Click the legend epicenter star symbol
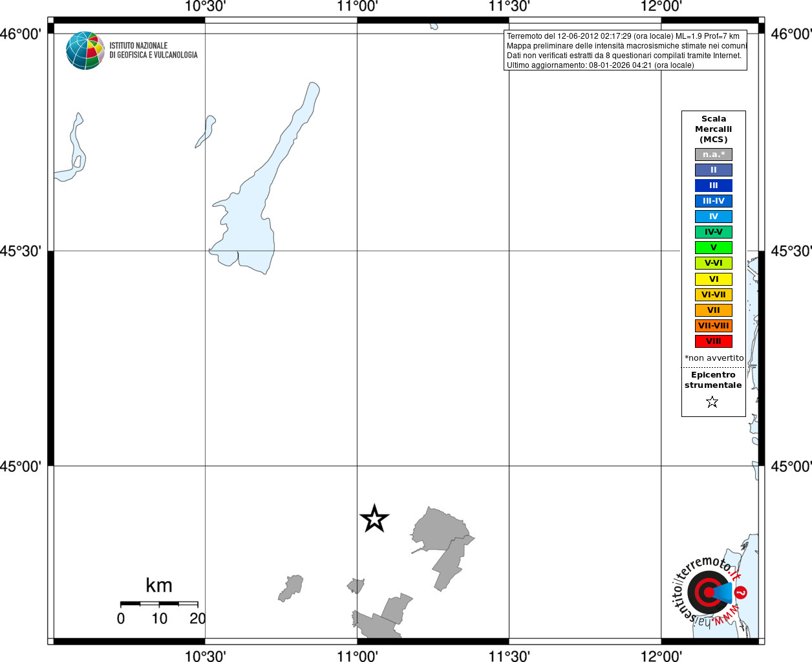Screen dimensions: 812x662 point(712,402)
